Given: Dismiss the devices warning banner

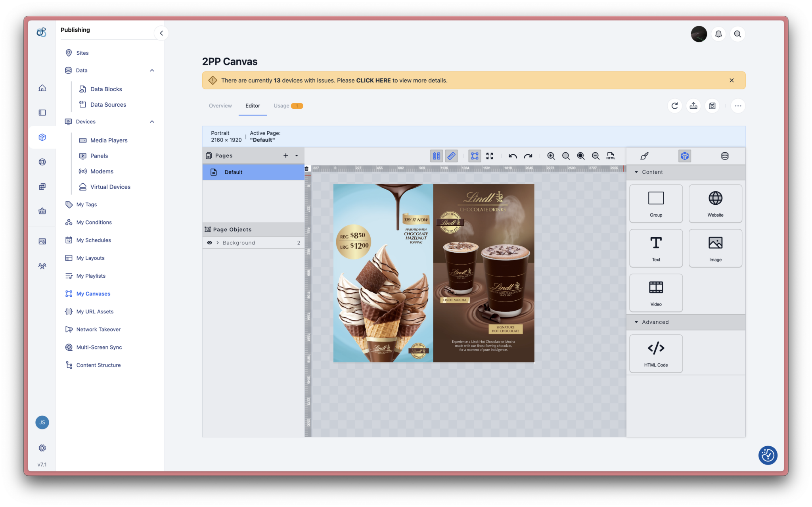Looking at the screenshot, I should (732, 80).
